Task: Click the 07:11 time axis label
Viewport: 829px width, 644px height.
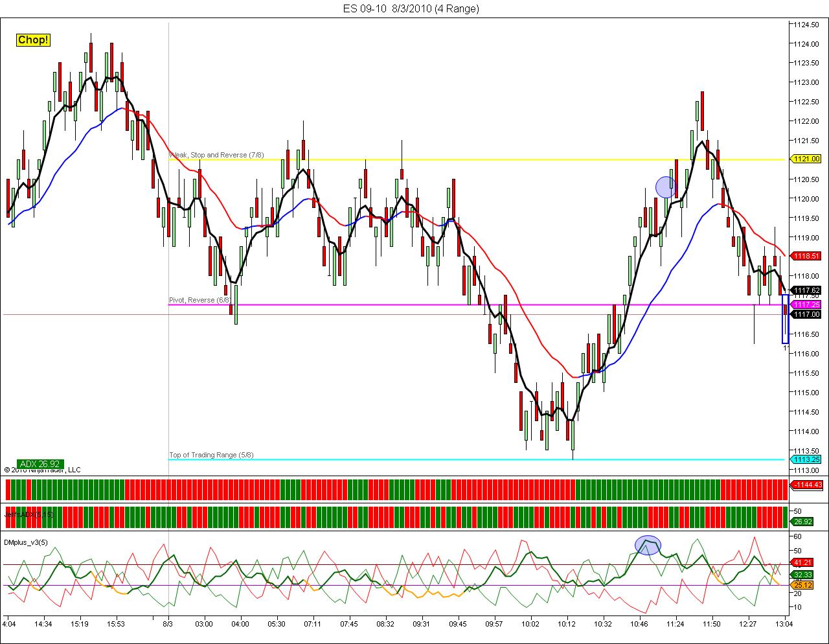Action: (313, 624)
